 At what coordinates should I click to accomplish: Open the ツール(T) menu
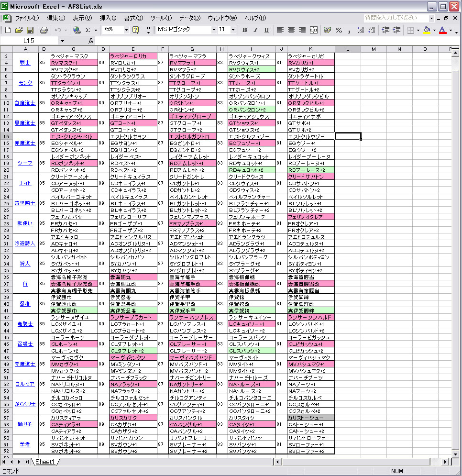tap(161, 18)
